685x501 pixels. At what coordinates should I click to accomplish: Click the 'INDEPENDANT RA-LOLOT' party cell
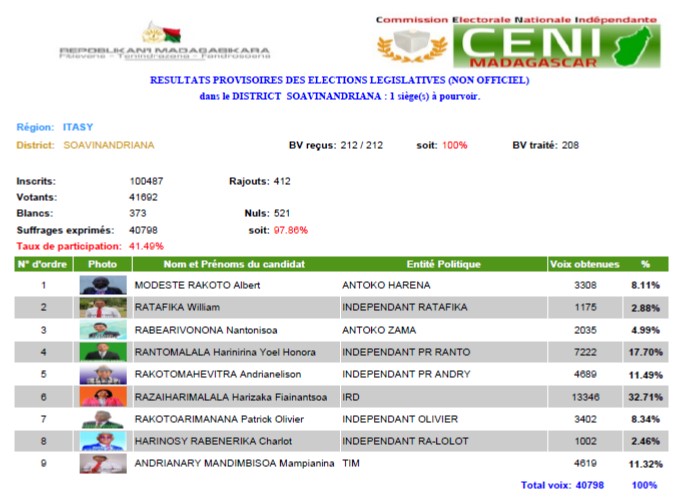coord(405,442)
